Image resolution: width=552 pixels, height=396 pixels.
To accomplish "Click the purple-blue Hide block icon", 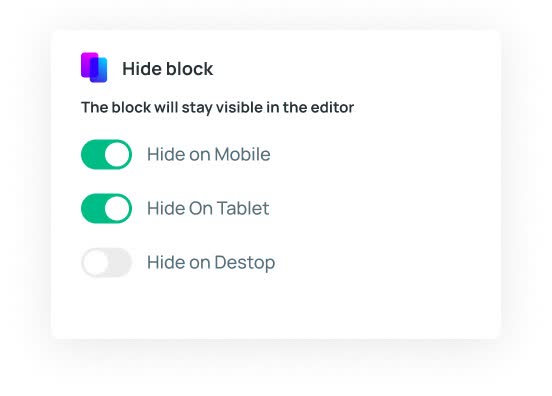I will (x=94, y=68).
